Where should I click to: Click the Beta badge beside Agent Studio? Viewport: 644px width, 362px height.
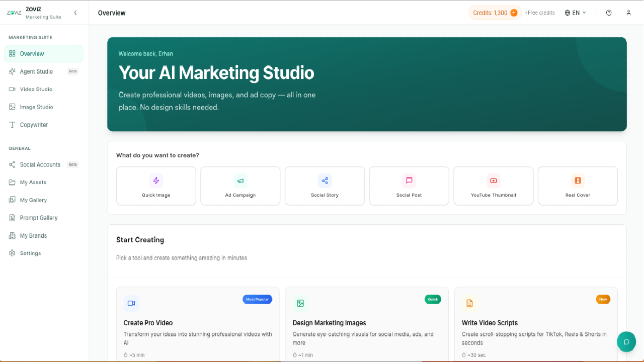[73, 71]
